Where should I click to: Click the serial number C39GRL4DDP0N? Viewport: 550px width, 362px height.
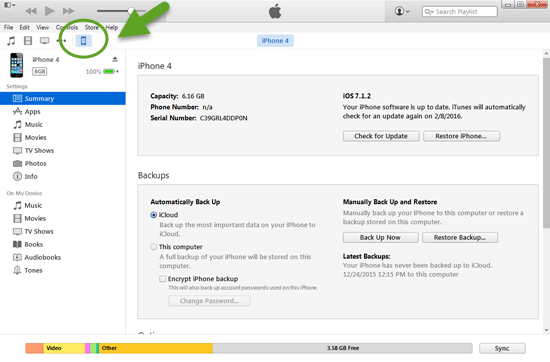[223, 118]
